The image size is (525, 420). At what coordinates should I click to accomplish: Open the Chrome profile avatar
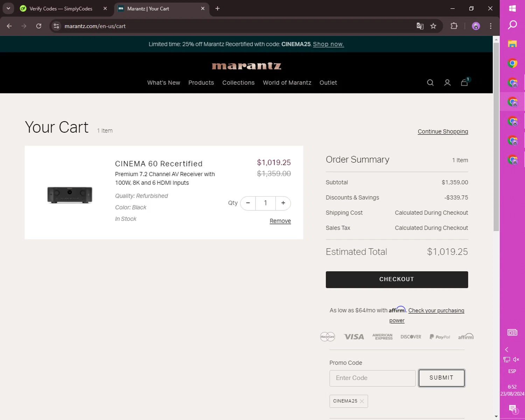[x=476, y=26]
